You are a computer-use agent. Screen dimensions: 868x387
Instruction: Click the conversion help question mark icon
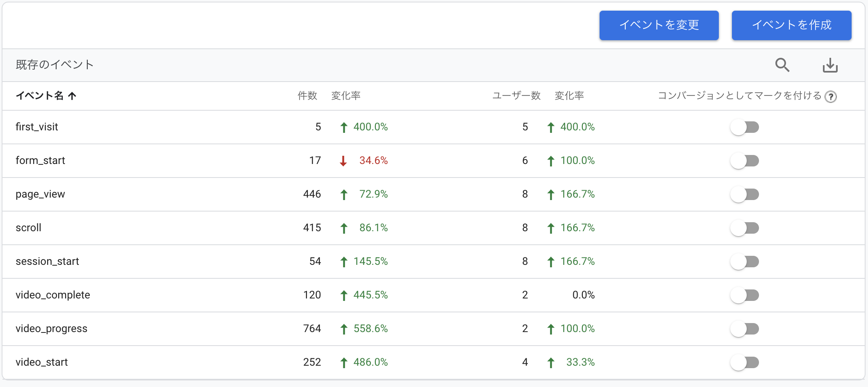pyautogui.click(x=831, y=97)
